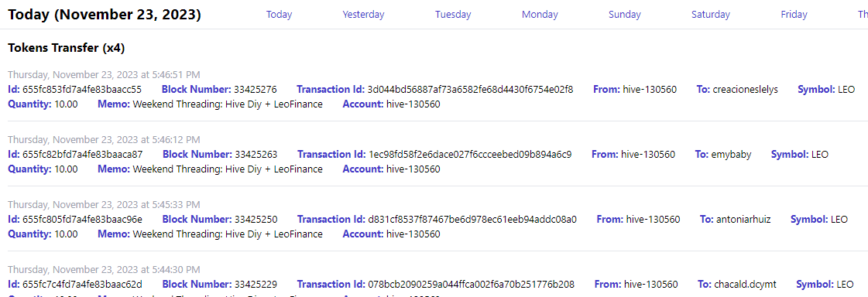The image size is (868, 297).
Task: Click transaction id starting 3d044bd5
Action: pos(470,89)
